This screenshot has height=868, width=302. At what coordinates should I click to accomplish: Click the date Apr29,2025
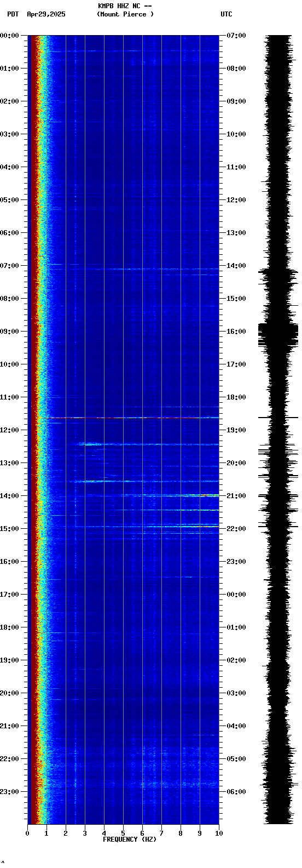pos(46,14)
